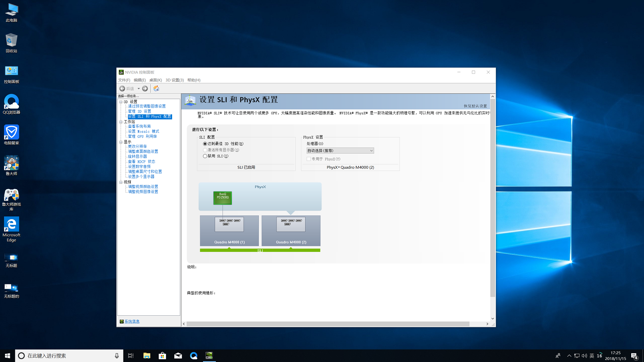Open 查看 HDCP 状态 in tree

142,161
